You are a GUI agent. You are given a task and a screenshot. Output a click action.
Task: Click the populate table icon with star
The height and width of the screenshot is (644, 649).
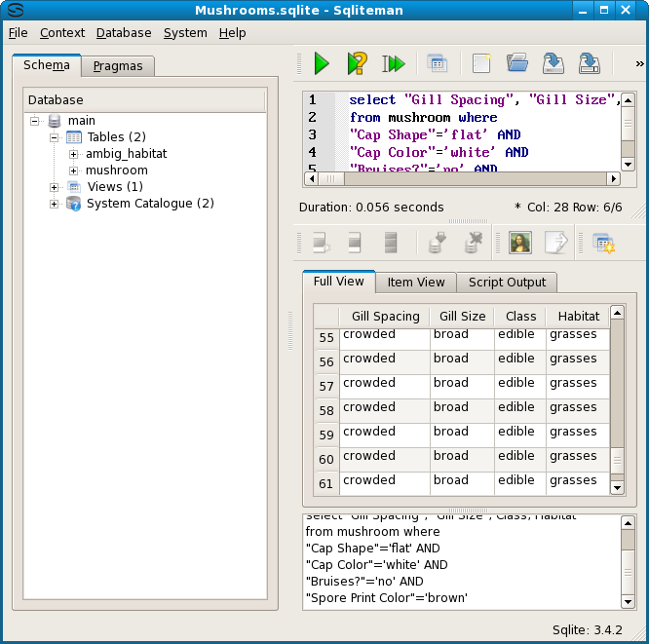(x=603, y=243)
